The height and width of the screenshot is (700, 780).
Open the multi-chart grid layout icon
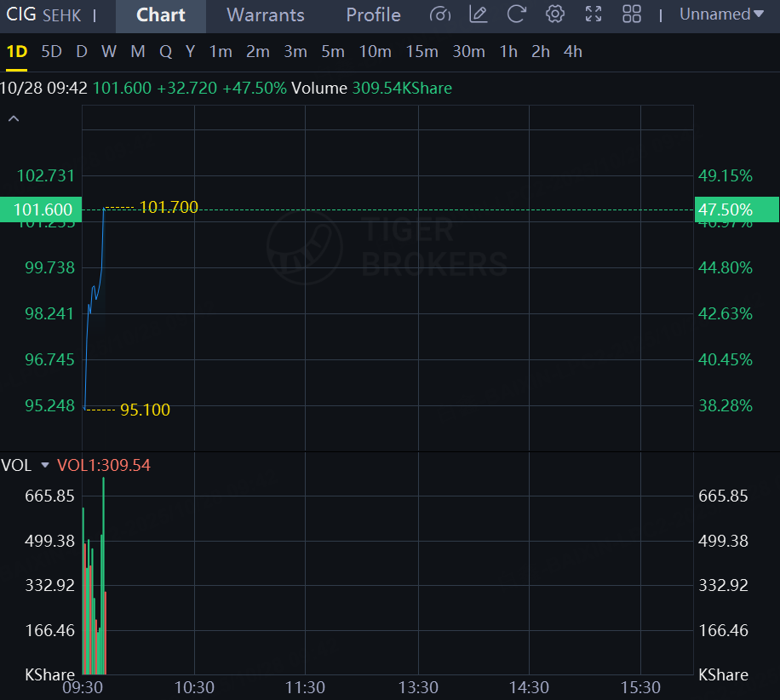coord(631,14)
